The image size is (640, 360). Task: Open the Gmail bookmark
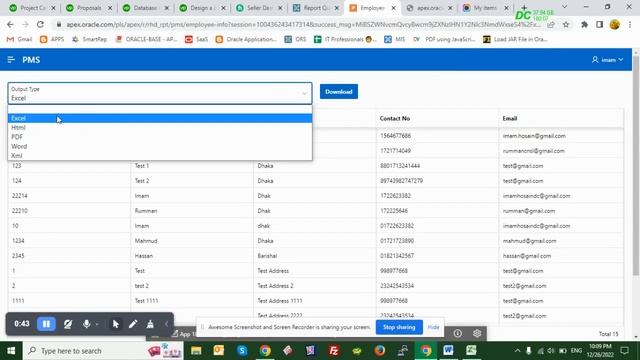20,39
